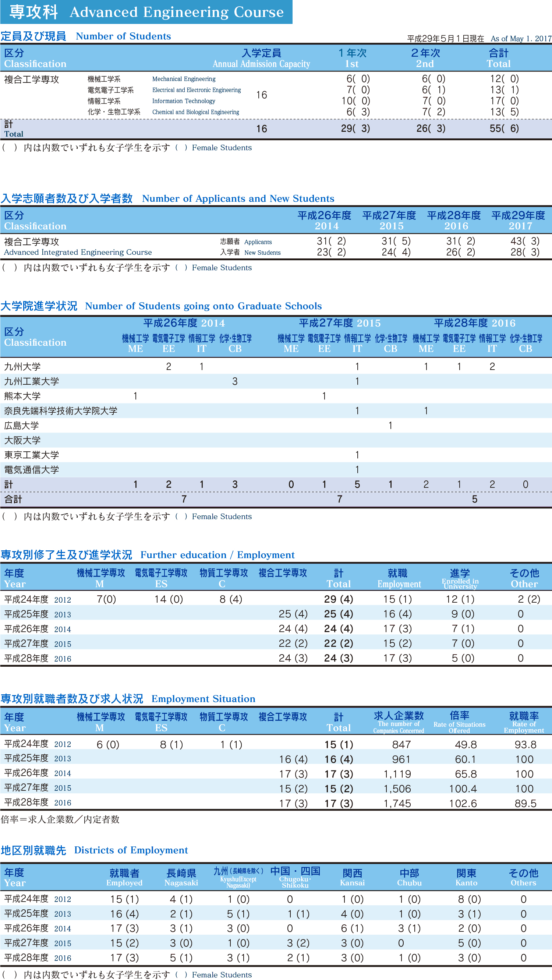Select the "Districts of Employment" heading
Viewport: 552px width, 980px height.
click(131, 850)
